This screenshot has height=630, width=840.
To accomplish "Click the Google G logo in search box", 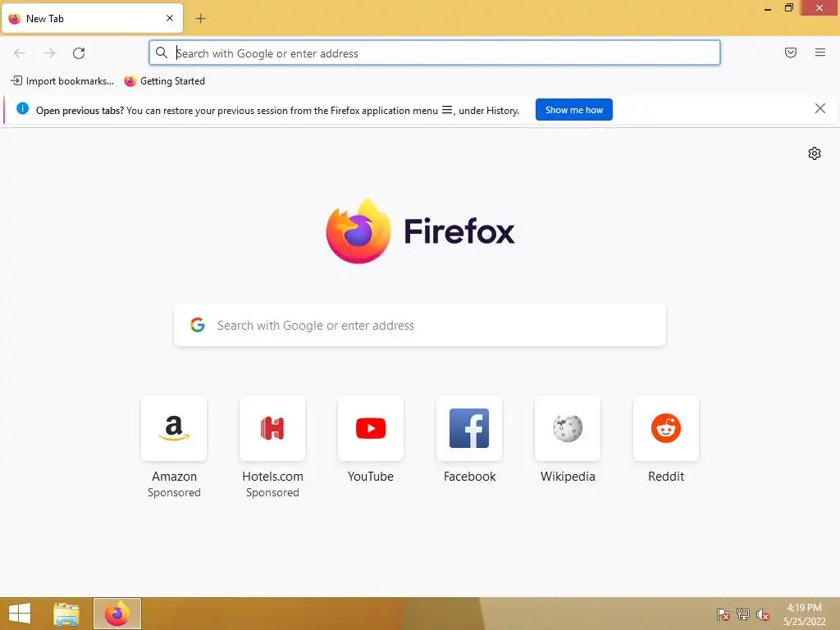I will point(198,325).
